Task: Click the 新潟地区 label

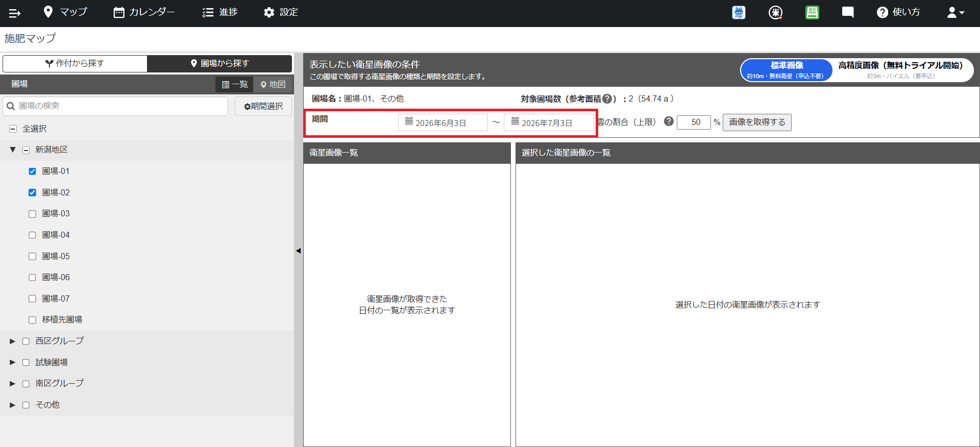Action: coord(52,150)
